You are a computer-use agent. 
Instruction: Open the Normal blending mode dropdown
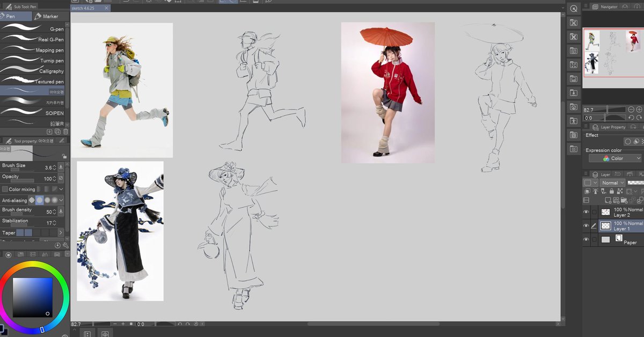pos(612,182)
